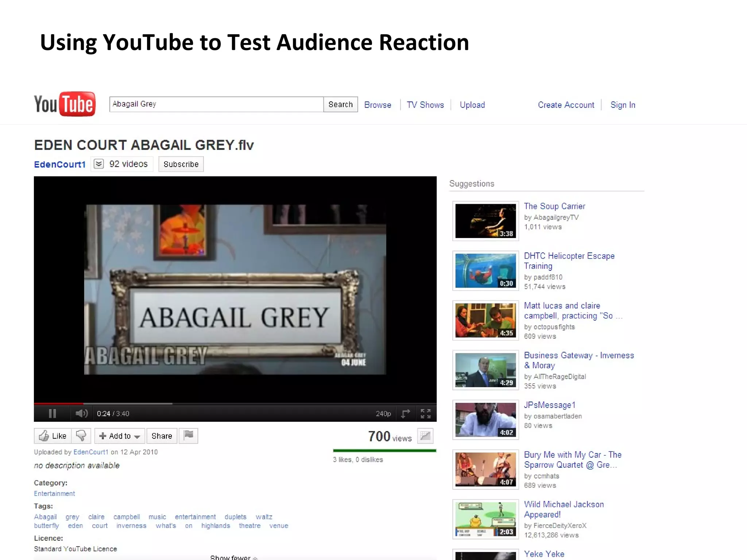Click the Abagail tag

pyautogui.click(x=45, y=517)
